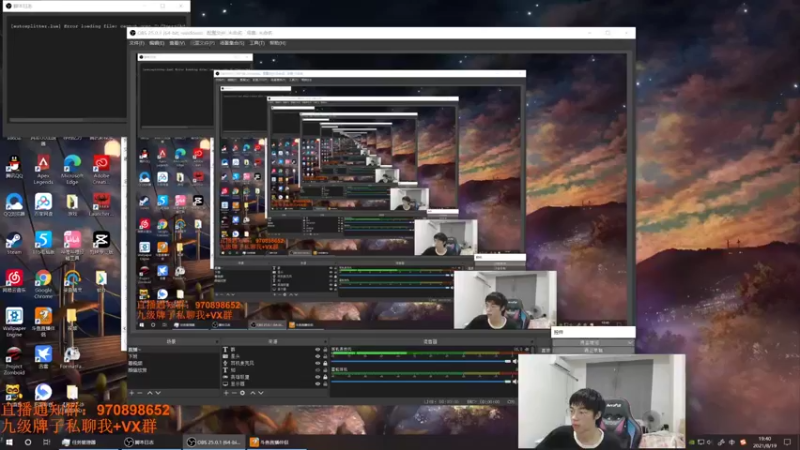This screenshot has width=800, height=450.
Task: Open the Douyu streaming companion desktop shortcut
Action: (43, 321)
